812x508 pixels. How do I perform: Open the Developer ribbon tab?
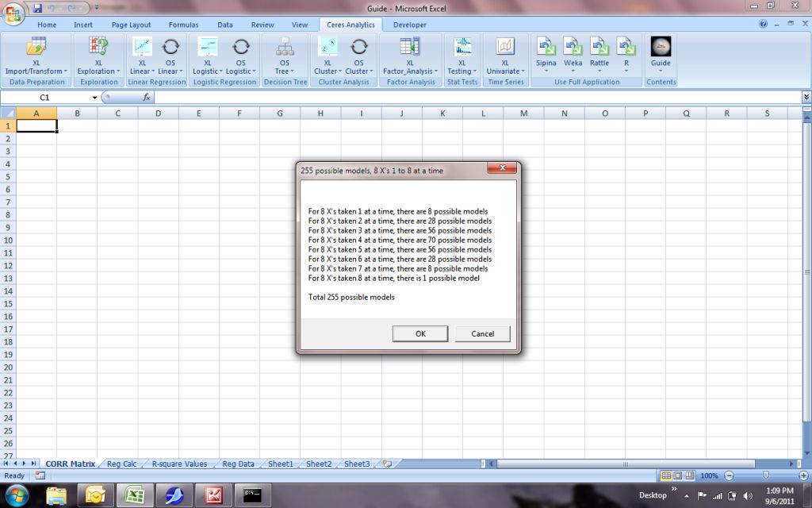[x=410, y=25]
